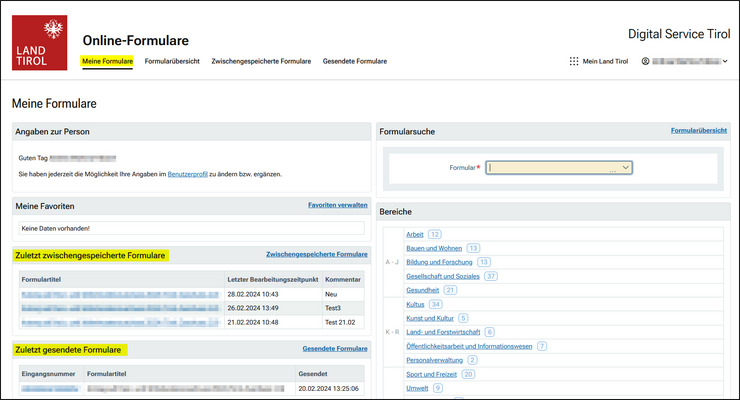
Task: Click the Kunst und Kultur category
Action: 429,318
